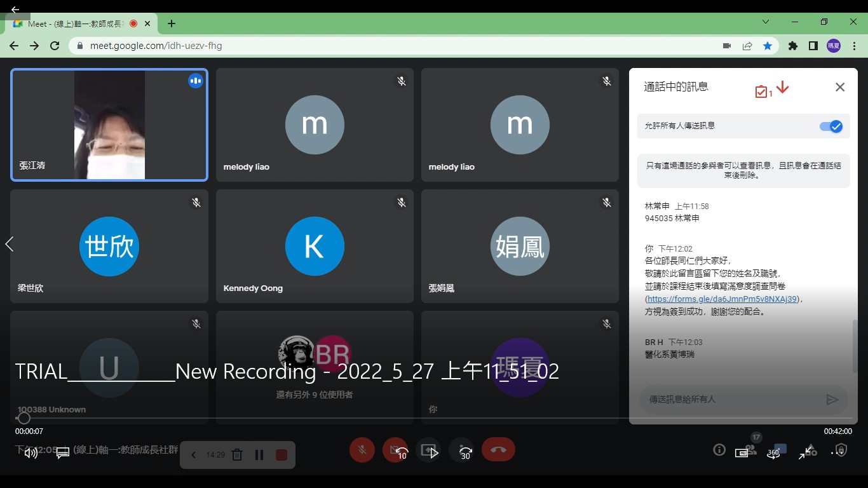Click the meet.google.com address bar URL
The width and height of the screenshot is (868, 488).
coord(156,46)
